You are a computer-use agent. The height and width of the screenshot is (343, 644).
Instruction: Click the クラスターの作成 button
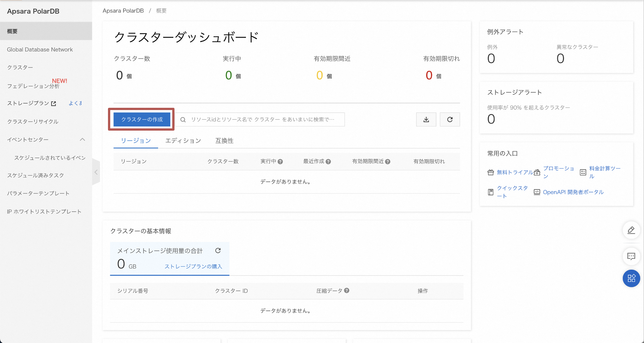point(142,119)
